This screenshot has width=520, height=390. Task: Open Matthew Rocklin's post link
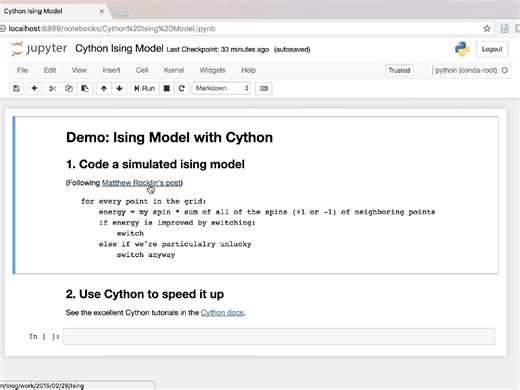(141, 183)
